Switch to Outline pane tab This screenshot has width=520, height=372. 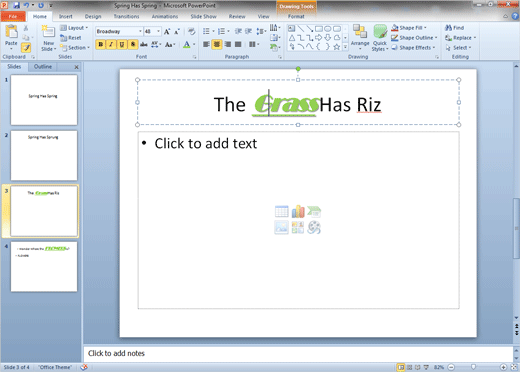click(x=43, y=67)
